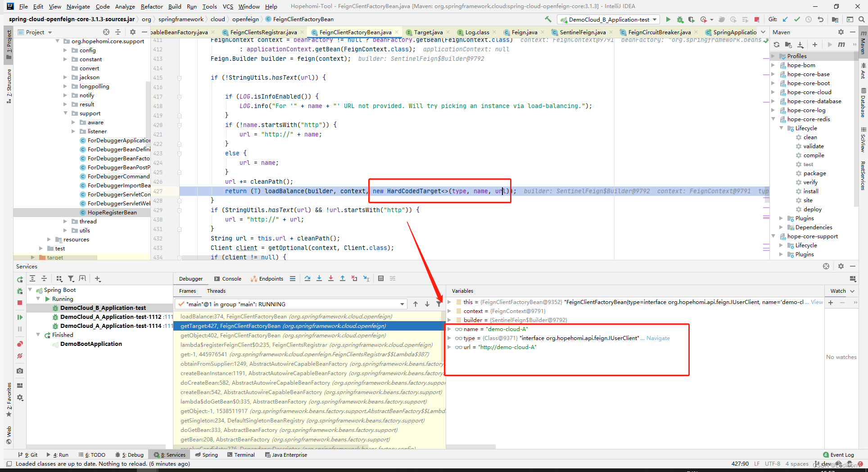Add Maven project plus icon
The image size is (868, 472).
(x=815, y=45)
